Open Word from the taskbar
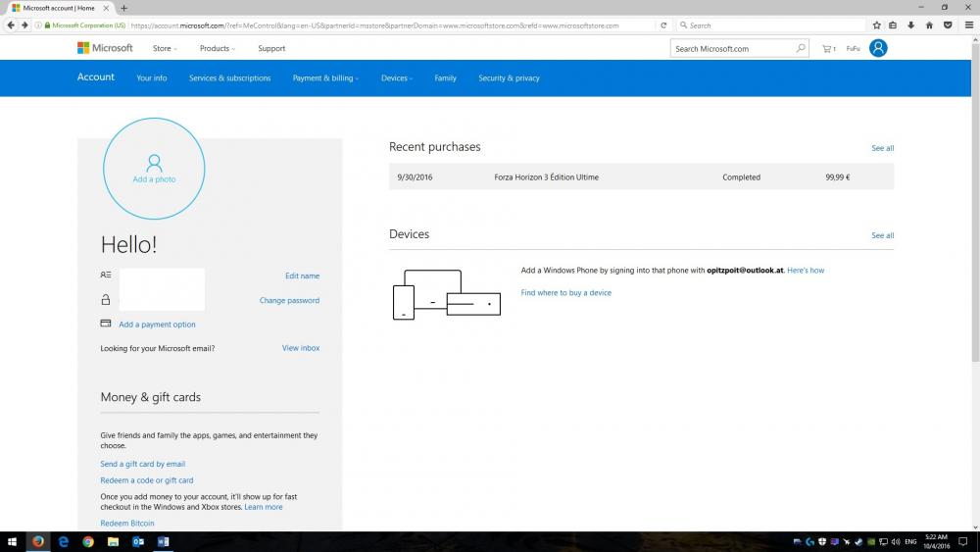Image resolution: width=980 pixels, height=552 pixels. (x=163, y=542)
